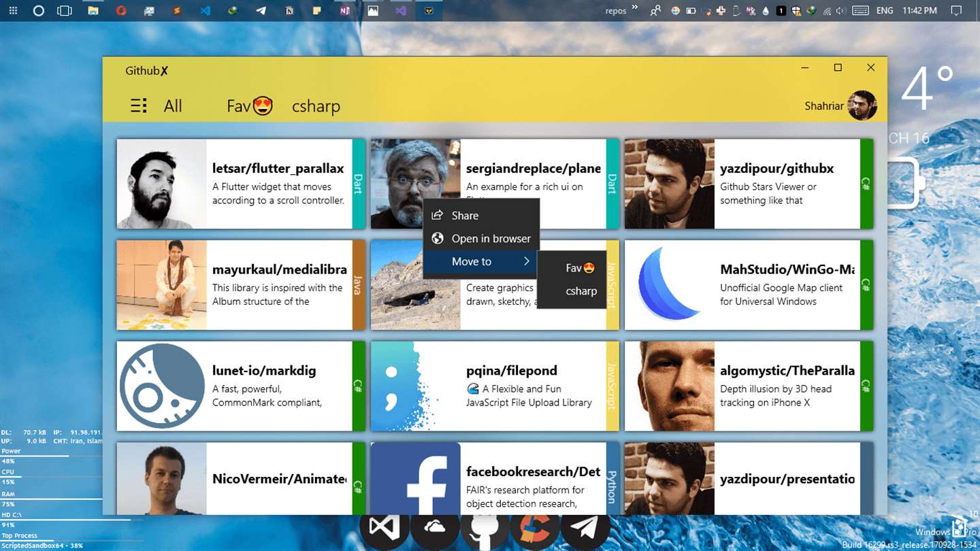Click the JavaScript tag on pqina/filepond card
Viewport: 980px width, 551px height.
tap(612, 386)
